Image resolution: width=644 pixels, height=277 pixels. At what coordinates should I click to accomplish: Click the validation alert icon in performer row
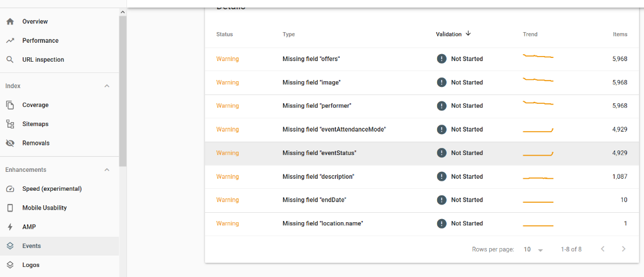point(441,106)
